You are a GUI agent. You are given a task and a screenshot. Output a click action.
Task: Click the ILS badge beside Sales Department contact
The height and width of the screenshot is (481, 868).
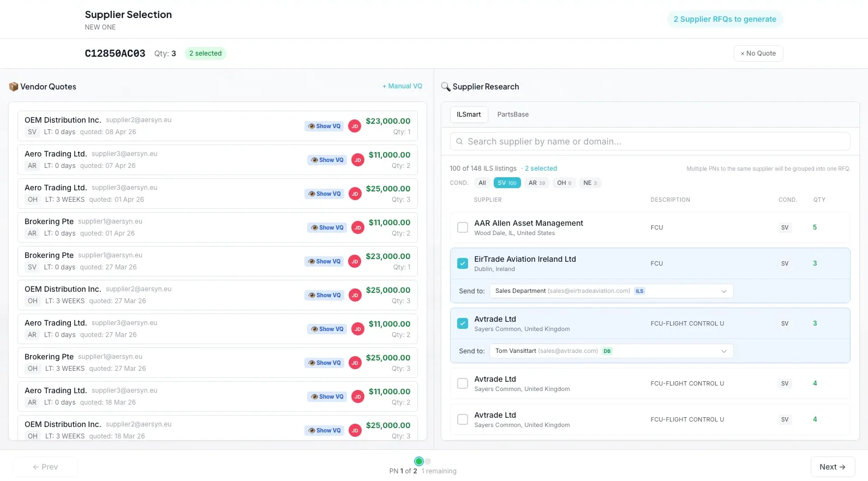[x=639, y=291]
